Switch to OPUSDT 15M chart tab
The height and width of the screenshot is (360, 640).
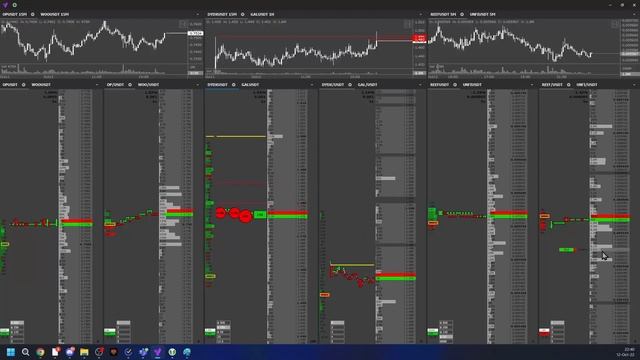click(15, 14)
